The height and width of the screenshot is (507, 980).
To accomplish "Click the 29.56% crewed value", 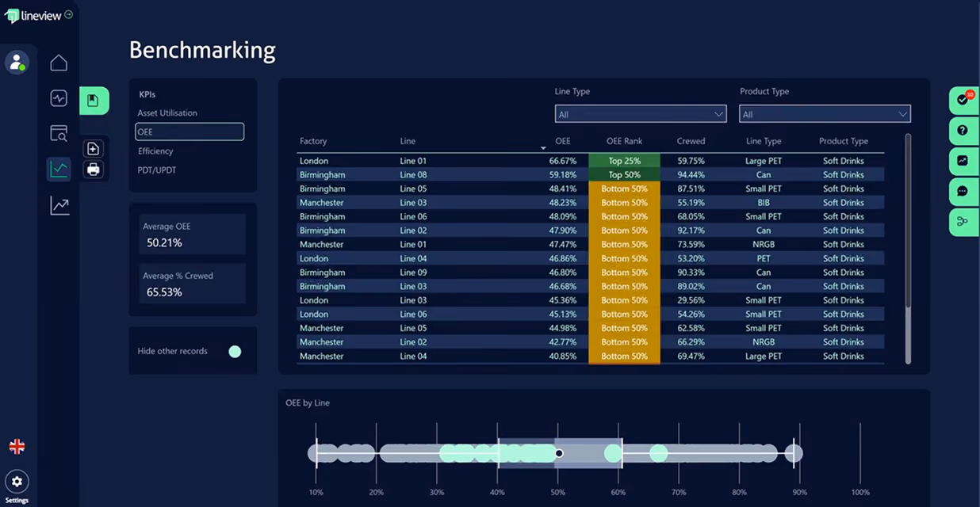I will pos(691,300).
